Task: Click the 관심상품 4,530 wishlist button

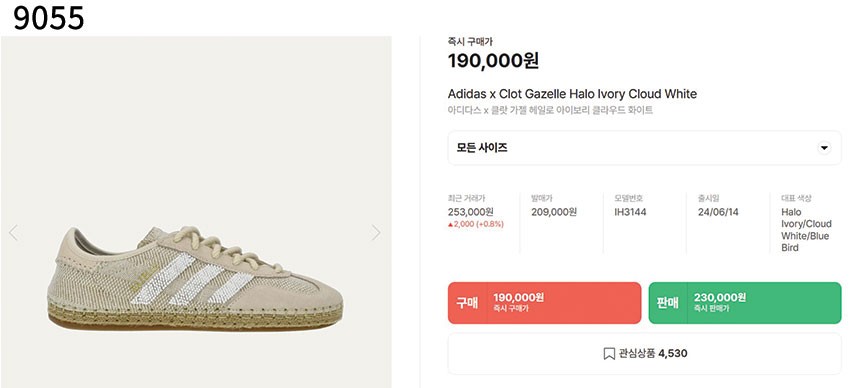Action: coord(644,354)
